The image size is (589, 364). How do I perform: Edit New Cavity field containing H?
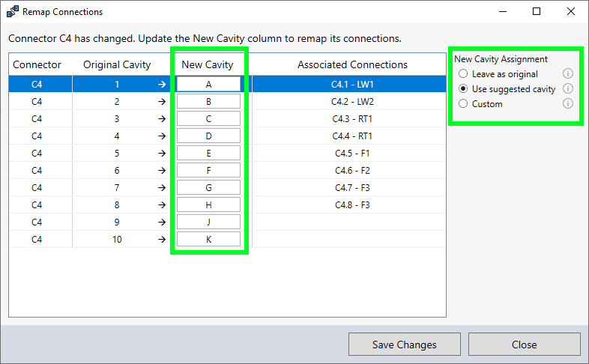pos(208,205)
